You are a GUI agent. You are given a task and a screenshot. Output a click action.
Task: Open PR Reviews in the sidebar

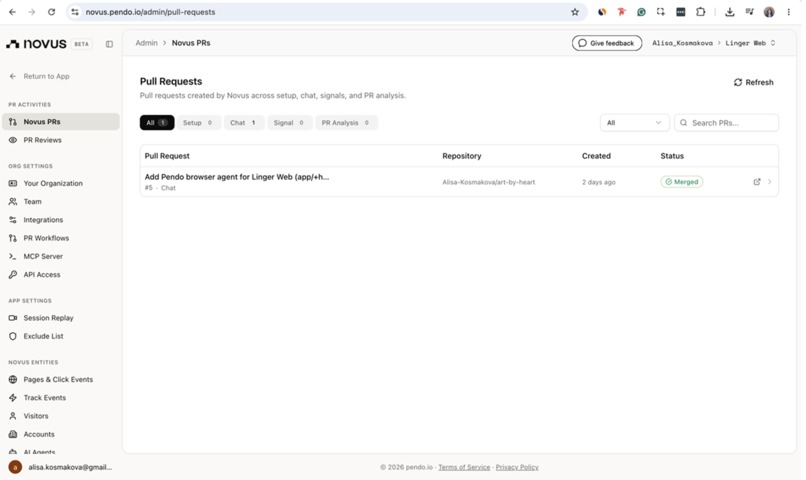61,140
